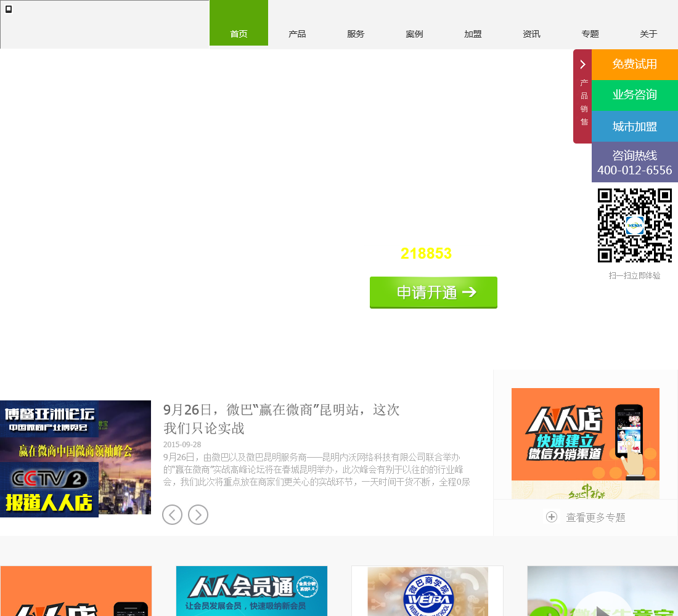The image size is (678, 616).
Task: Open the 专题 navigation item
Action: tap(590, 34)
